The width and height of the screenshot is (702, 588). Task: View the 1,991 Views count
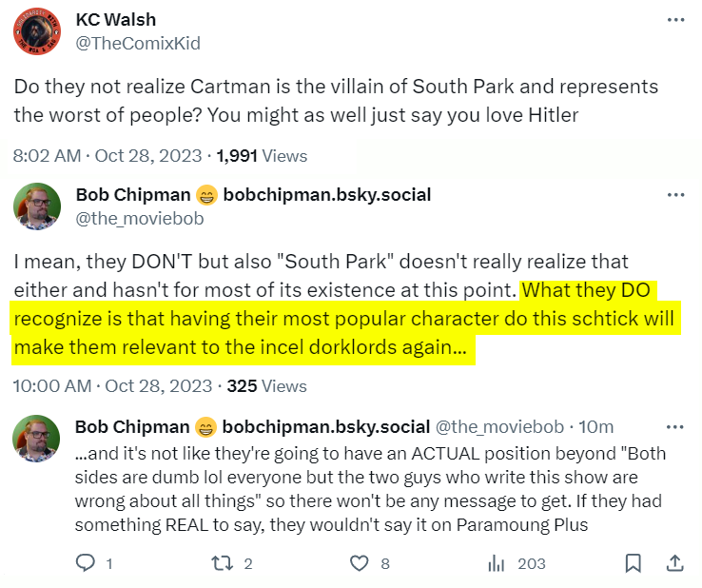click(262, 155)
